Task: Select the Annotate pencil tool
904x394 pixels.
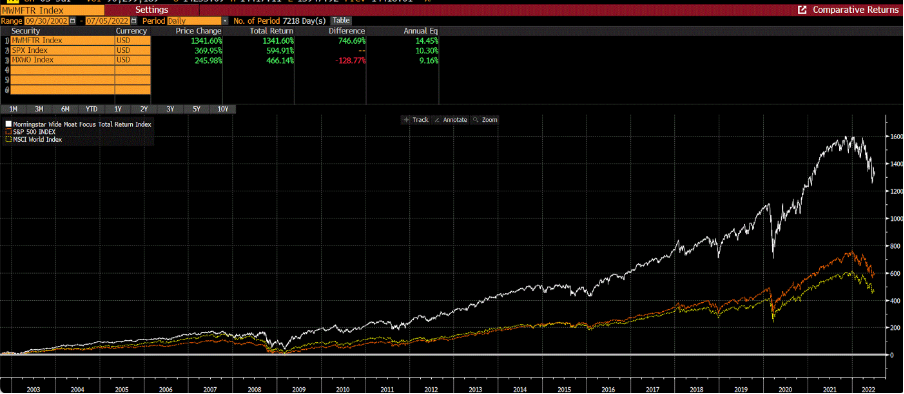Action: [450, 119]
